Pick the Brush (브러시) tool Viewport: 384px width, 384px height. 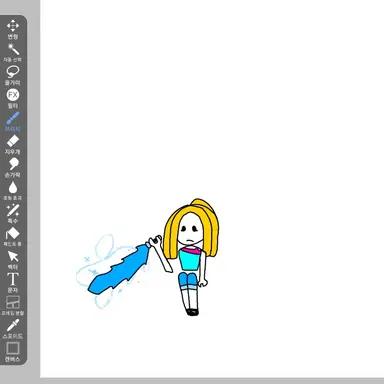(x=13, y=122)
